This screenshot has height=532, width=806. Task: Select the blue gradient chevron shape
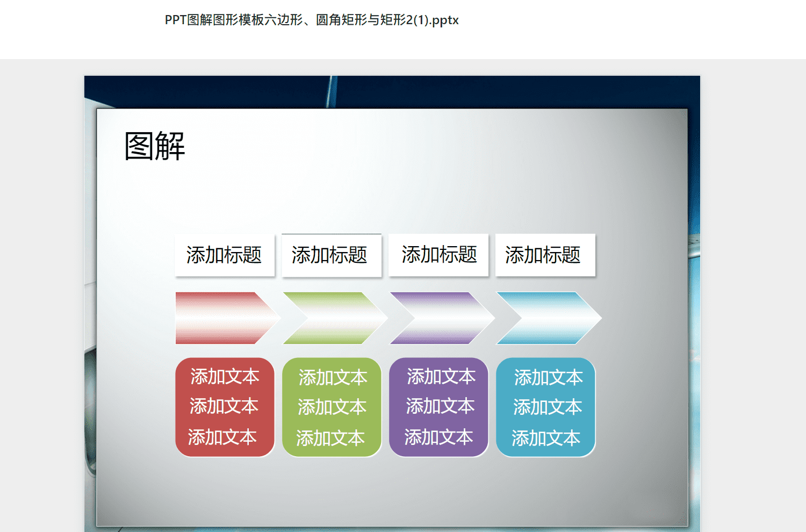click(549, 318)
